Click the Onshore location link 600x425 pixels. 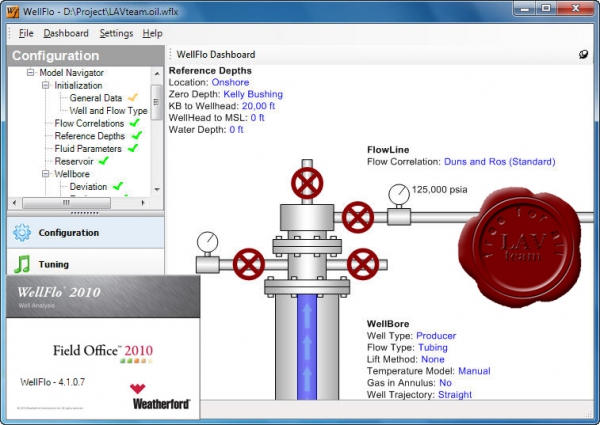point(230,82)
